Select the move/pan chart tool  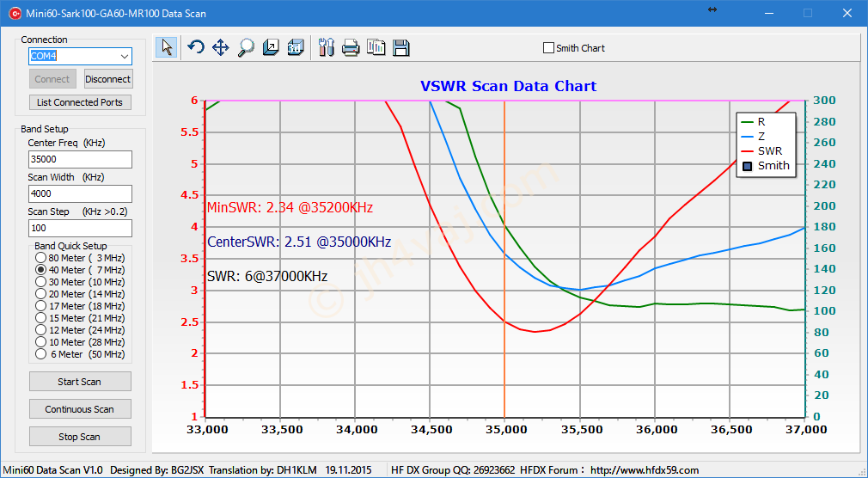(221, 47)
